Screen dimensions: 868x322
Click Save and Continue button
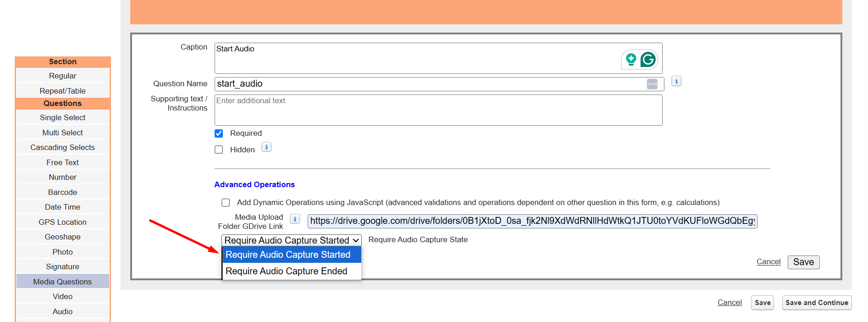817,303
